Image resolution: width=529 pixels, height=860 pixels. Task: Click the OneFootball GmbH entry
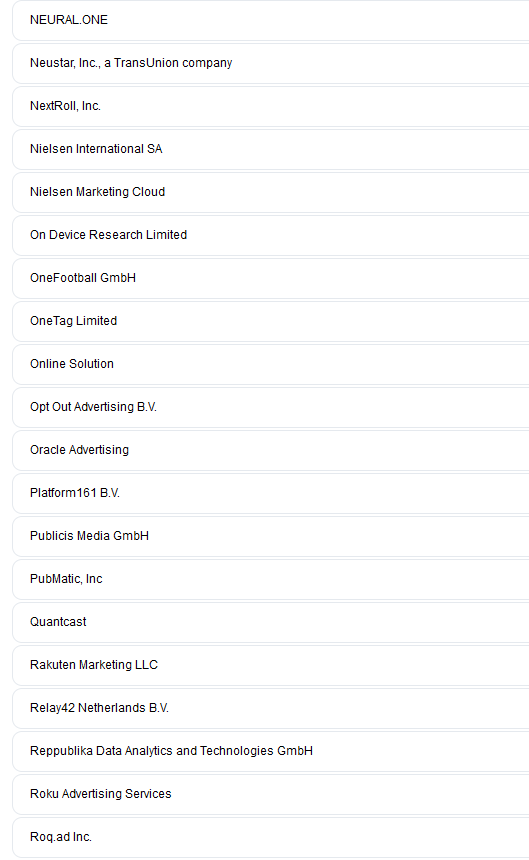[x=271, y=278]
